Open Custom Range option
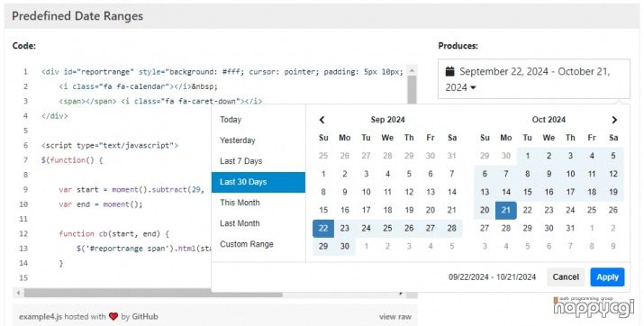 click(259, 244)
